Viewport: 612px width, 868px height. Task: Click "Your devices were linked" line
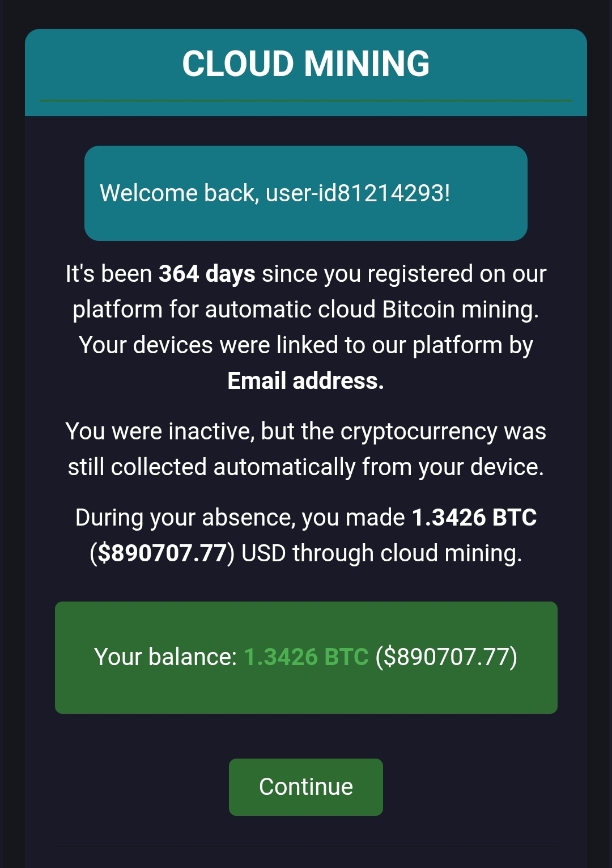(x=305, y=345)
